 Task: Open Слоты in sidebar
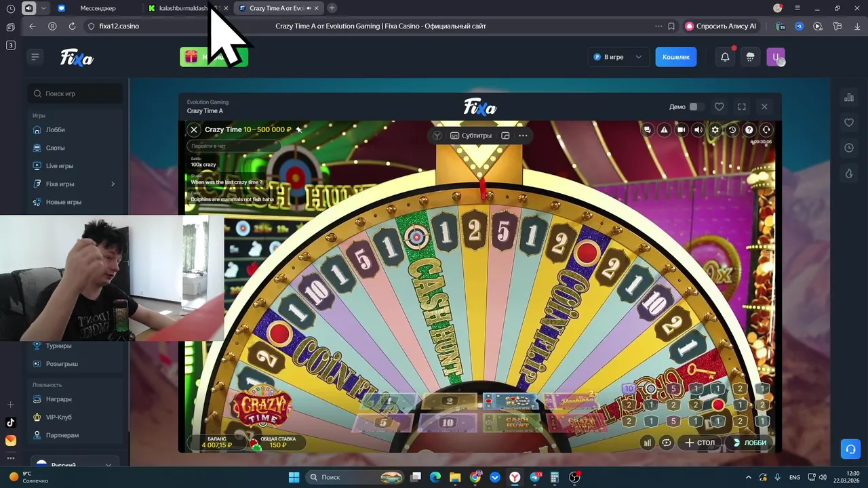(x=56, y=148)
